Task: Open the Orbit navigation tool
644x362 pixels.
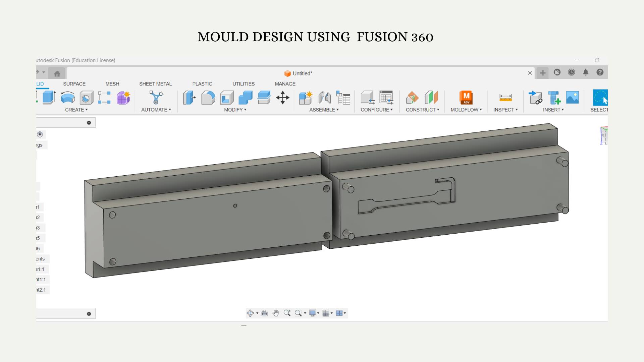Action: (x=250, y=313)
